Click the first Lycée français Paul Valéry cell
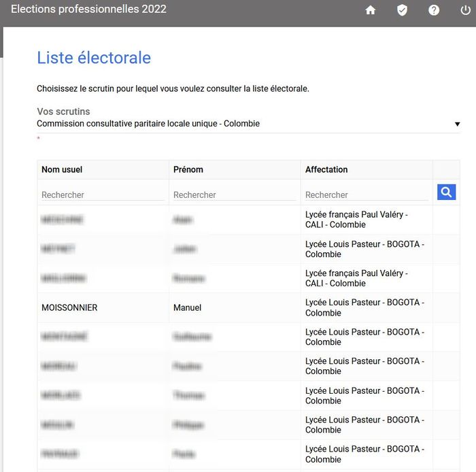The height and width of the screenshot is (472, 476). click(356, 220)
